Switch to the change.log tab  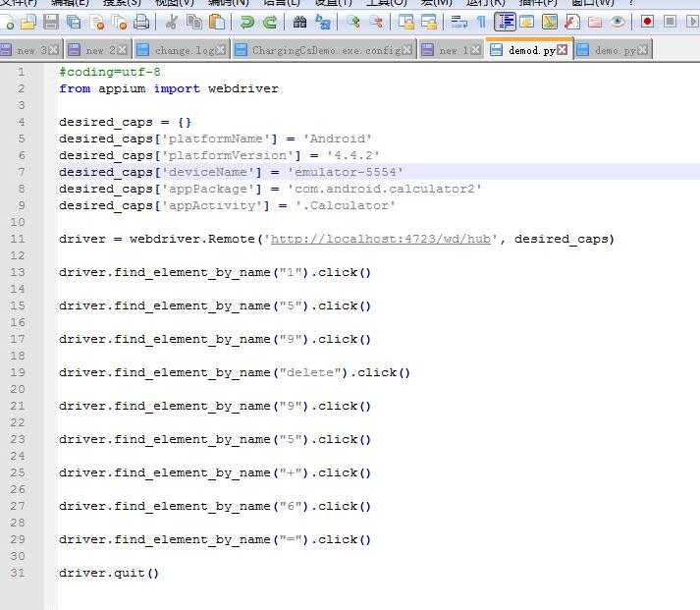point(181,50)
